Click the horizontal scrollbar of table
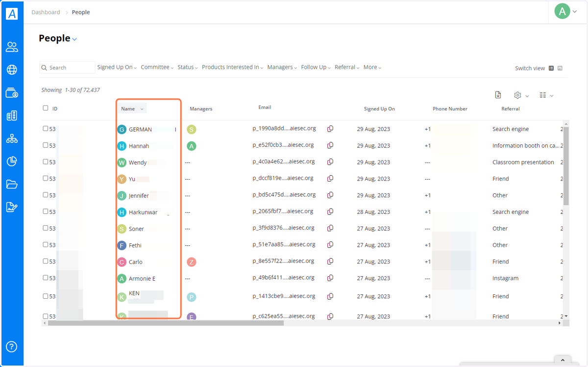The width and height of the screenshot is (588, 367). [166, 323]
